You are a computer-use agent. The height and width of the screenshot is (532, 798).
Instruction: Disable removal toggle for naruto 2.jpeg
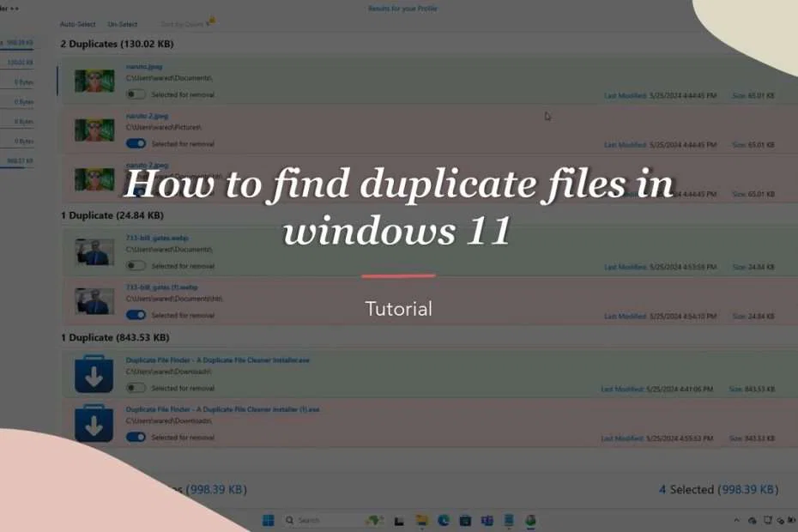[x=136, y=144]
